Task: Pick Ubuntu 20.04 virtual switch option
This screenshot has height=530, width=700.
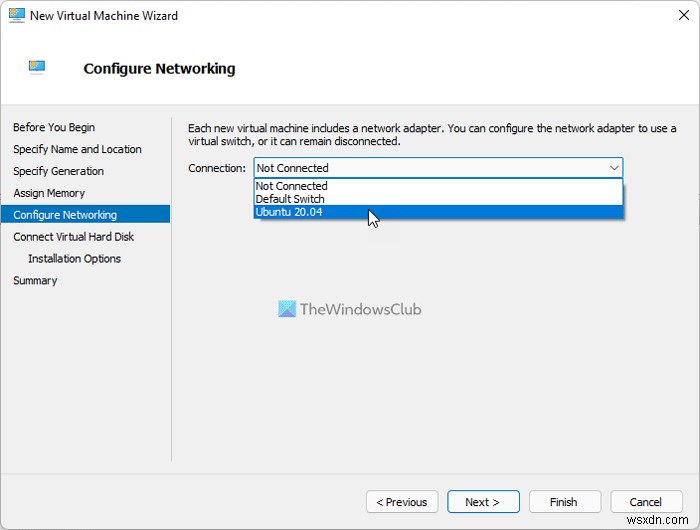Action: 289,212
